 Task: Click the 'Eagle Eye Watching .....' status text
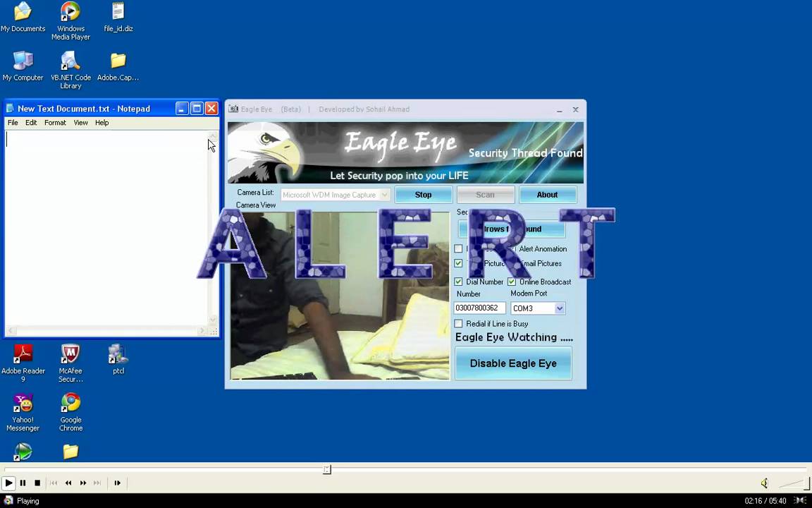514,337
